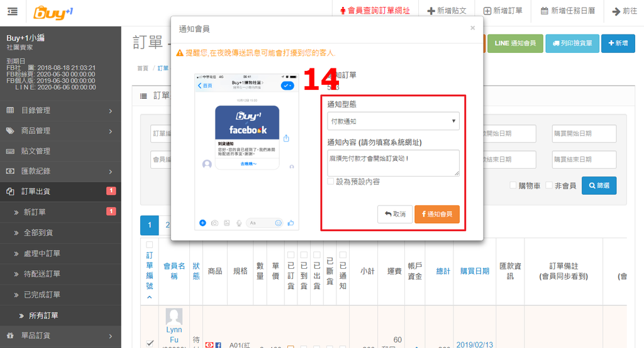Click 前往 in top bar
This screenshot has width=644, height=348.
[x=625, y=11]
